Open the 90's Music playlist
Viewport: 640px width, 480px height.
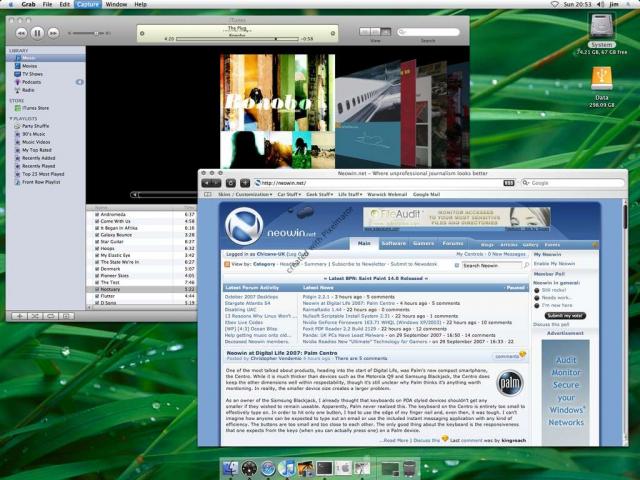(33, 134)
